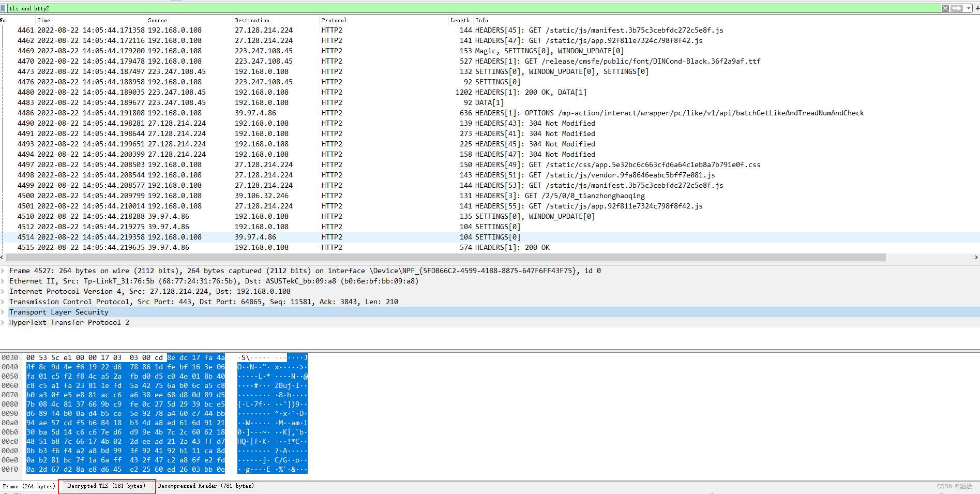Screen dimensions: 980x494
Task: Switch to the Frame (264 bytes) tab
Action: [x=29, y=486]
